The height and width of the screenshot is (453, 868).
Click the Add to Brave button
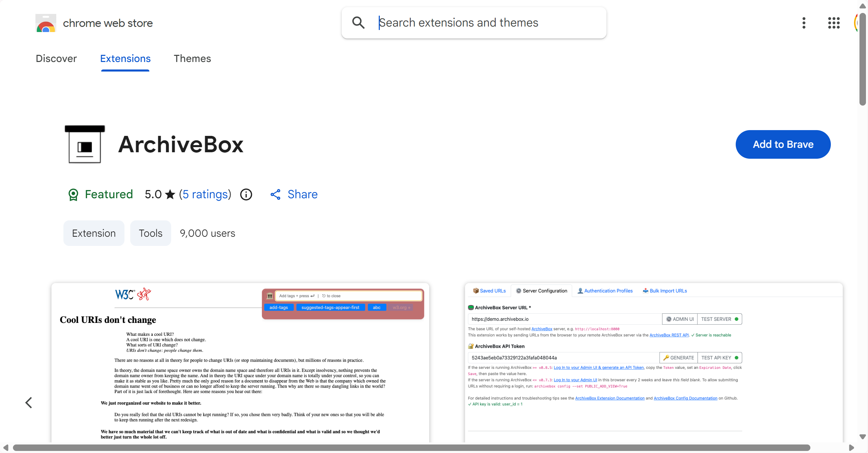(783, 144)
